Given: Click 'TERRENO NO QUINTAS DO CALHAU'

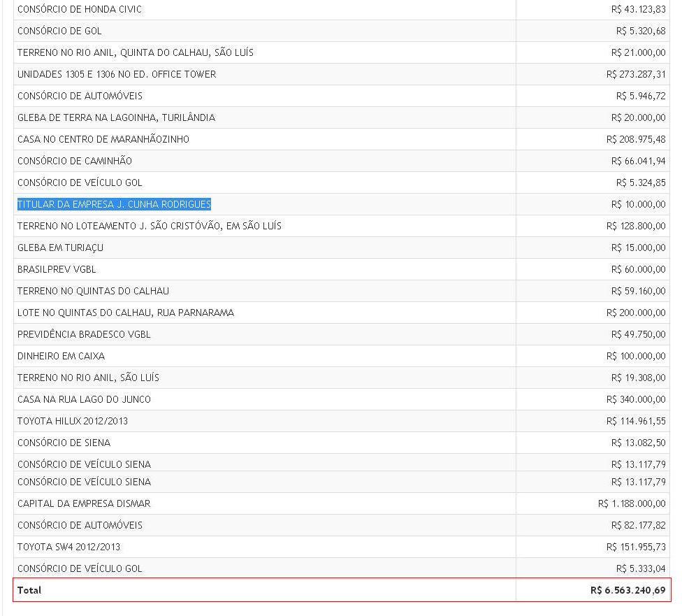Looking at the screenshot, I should [x=93, y=291].
